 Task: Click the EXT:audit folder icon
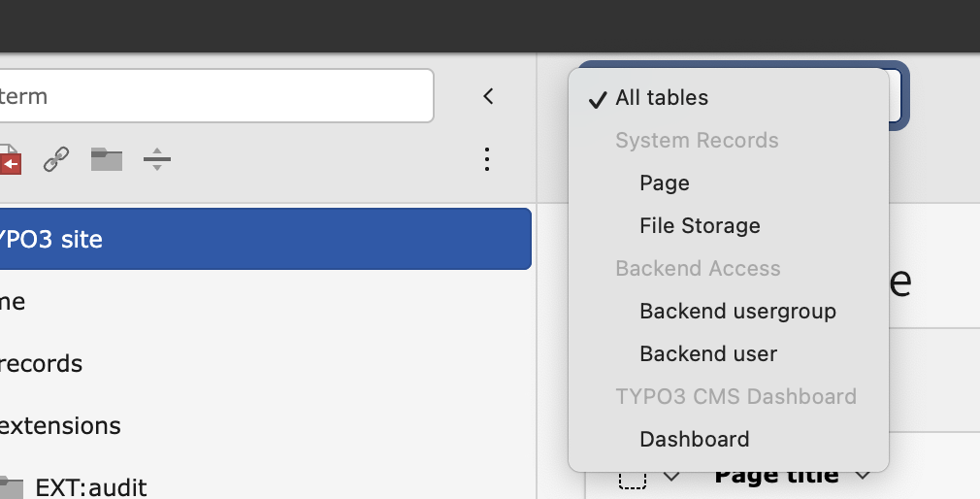10,484
